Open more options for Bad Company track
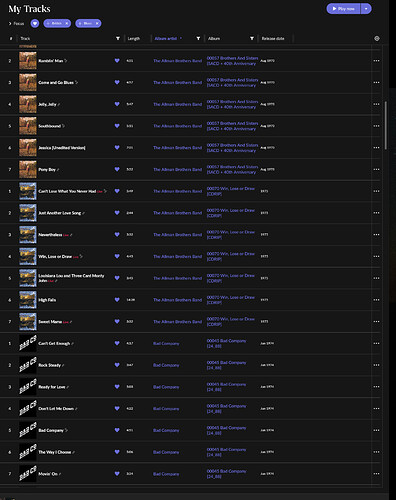 pyautogui.click(x=376, y=430)
